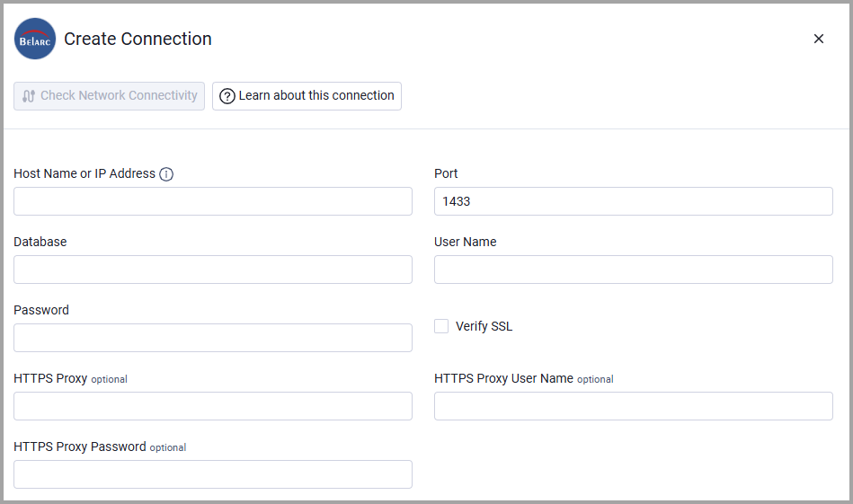Click the Create Connection title text
Viewport: 853px width, 504px height.
[x=138, y=39]
